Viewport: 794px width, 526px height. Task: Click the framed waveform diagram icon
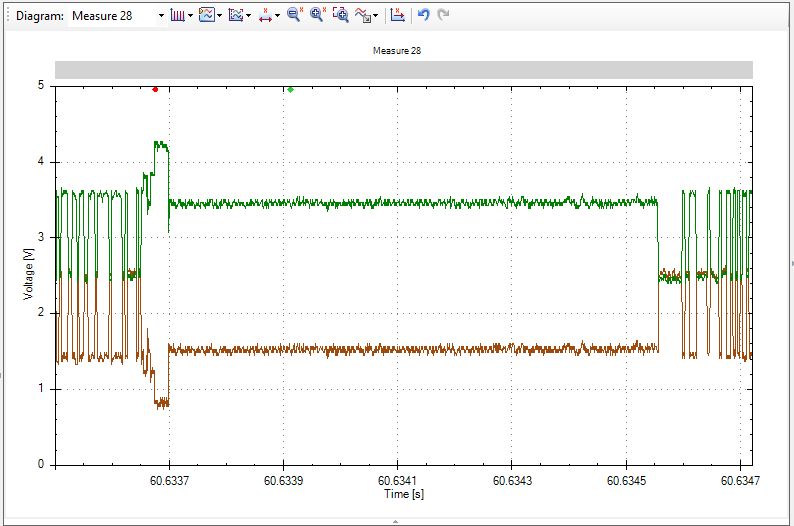coord(206,15)
